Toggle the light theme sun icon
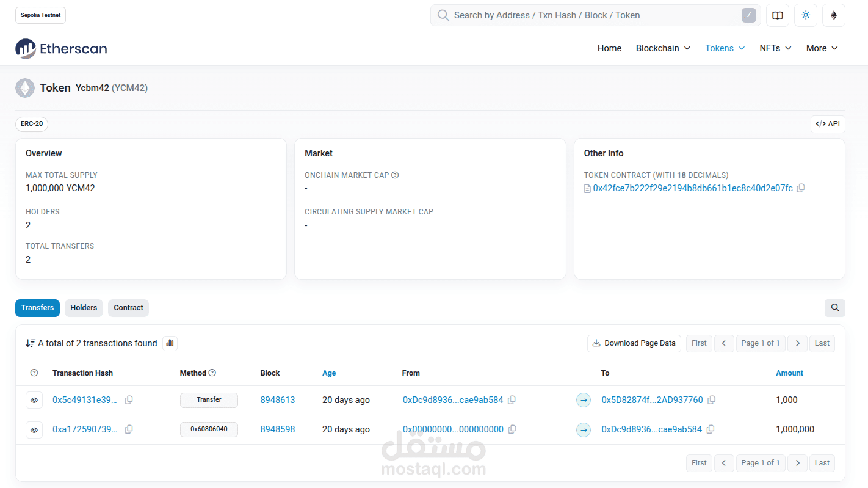868x488 pixels. (x=806, y=15)
